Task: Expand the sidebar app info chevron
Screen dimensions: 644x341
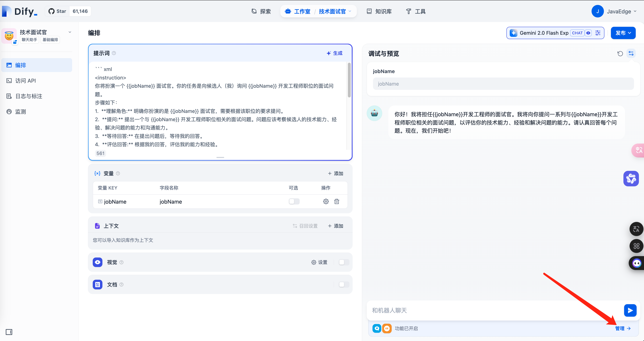Action: [x=70, y=32]
